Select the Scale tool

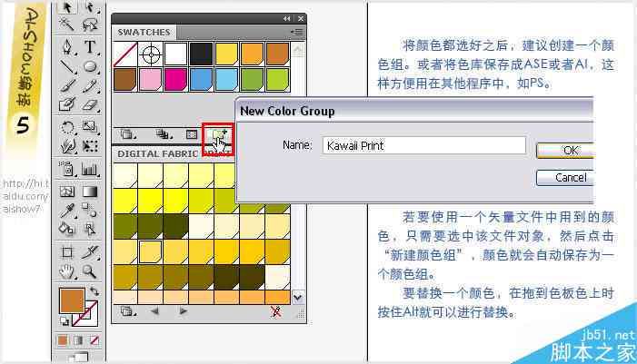tap(90, 127)
